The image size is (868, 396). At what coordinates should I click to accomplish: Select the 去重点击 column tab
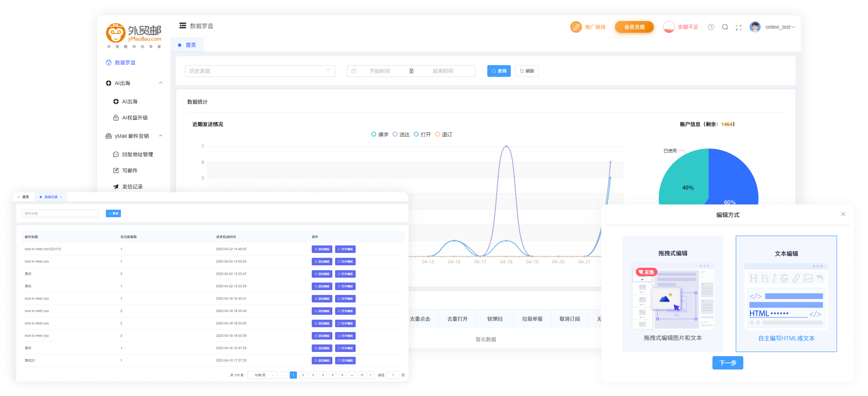[x=420, y=319]
